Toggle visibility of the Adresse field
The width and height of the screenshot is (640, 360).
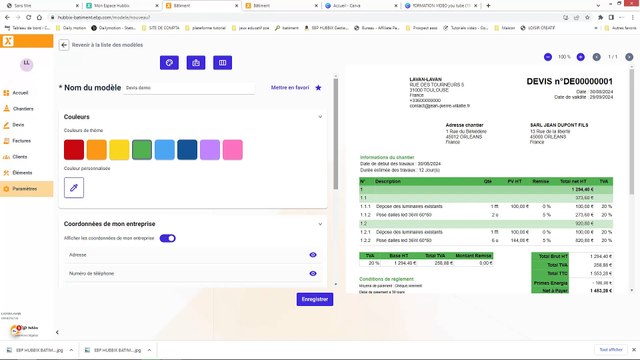pyautogui.click(x=313, y=255)
